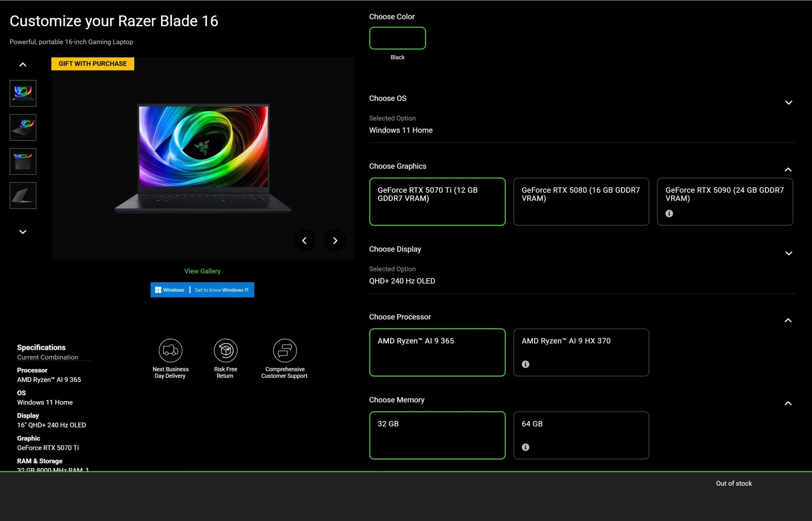Select the first front-view laptop thumbnail
This screenshot has height=521, width=812.
(x=23, y=93)
